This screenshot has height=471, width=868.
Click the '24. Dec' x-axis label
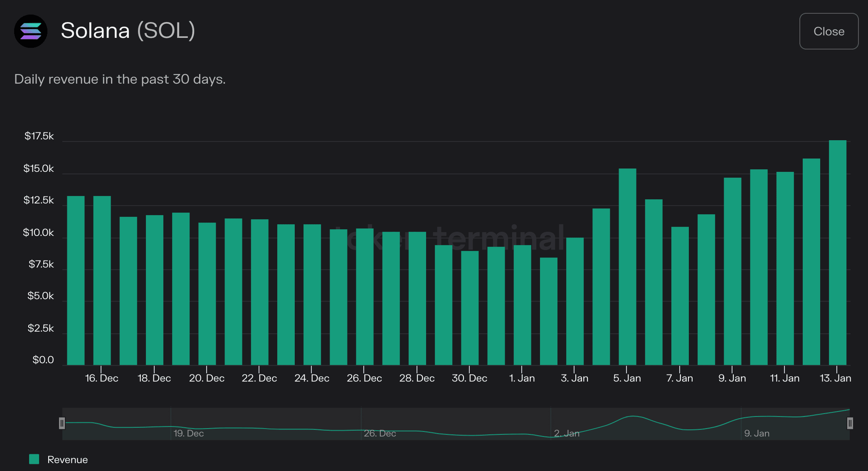tap(312, 378)
